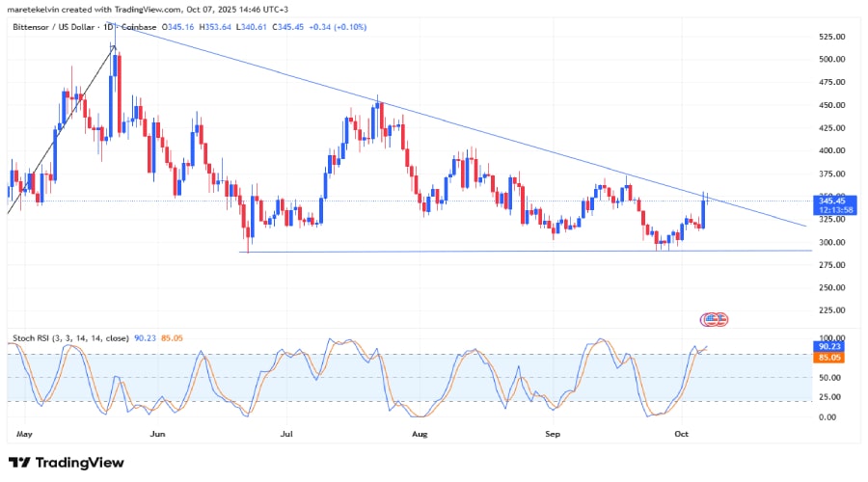This screenshot has width=868, height=482.
Task: Select the horizontal support line near 290
Action: click(526, 252)
